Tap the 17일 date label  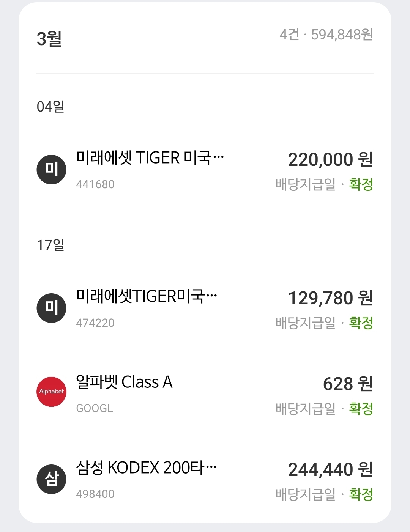(50, 245)
